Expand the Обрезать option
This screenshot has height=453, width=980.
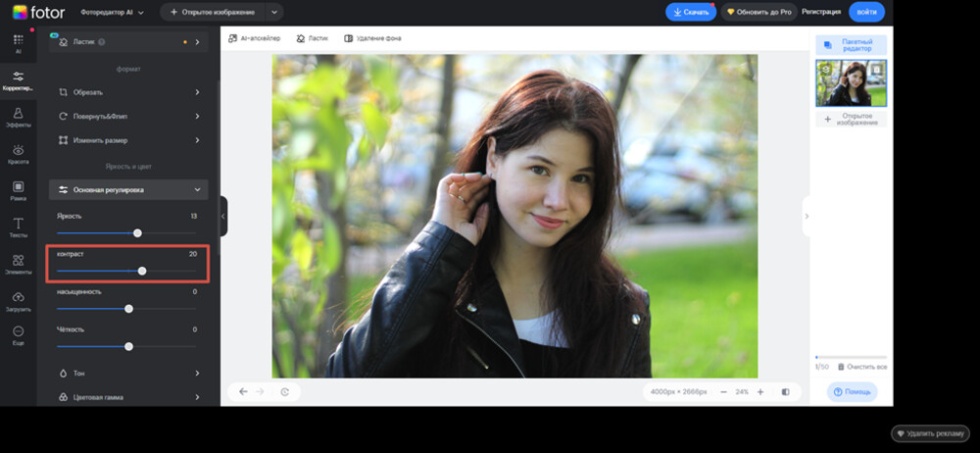tap(128, 92)
